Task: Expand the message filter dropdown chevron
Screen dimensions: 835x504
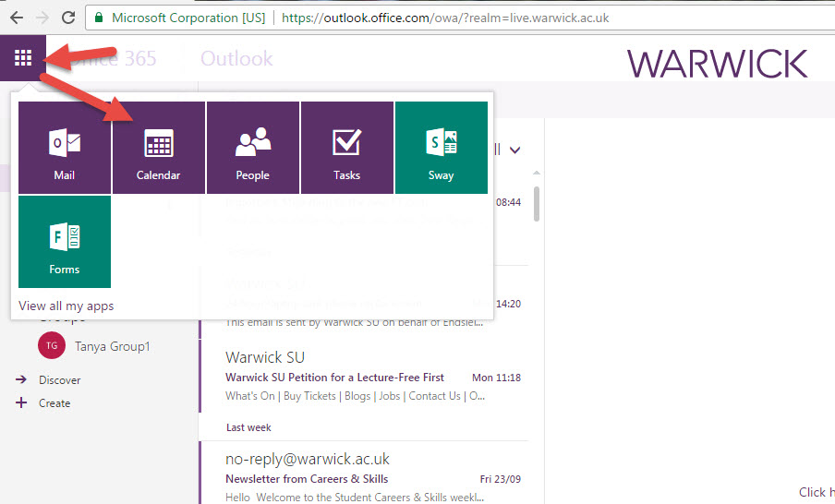Action: tap(515, 150)
